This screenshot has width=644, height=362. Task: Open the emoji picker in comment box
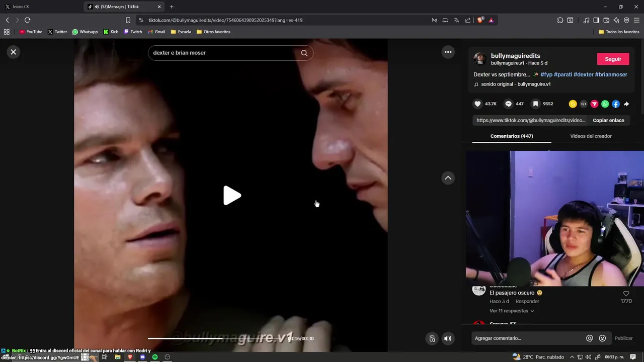(x=602, y=338)
